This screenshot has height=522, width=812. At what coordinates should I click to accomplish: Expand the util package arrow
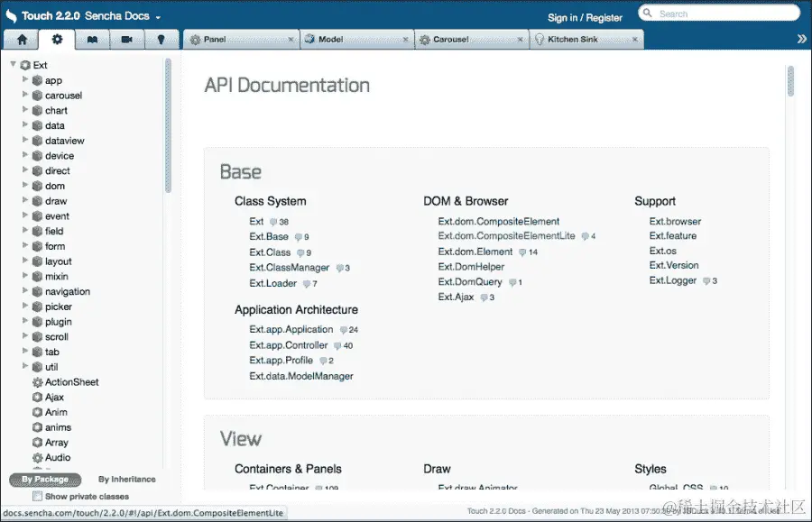tap(25, 366)
